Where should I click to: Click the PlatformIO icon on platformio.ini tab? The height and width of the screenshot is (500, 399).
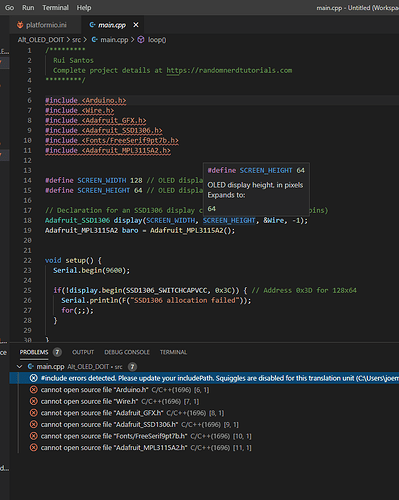[20, 25]
